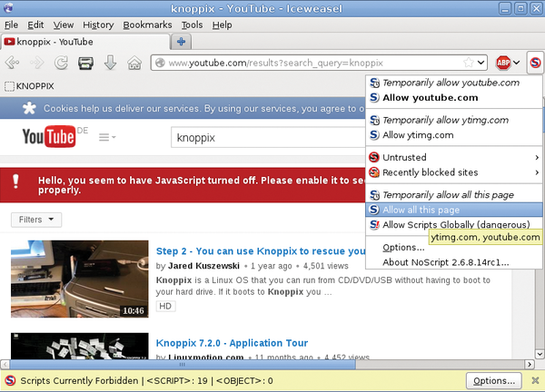Image resolution: width=545 pixels, height=392 pixels.
Task: Click the Print toolbar icon
Action: click(85, 64)
